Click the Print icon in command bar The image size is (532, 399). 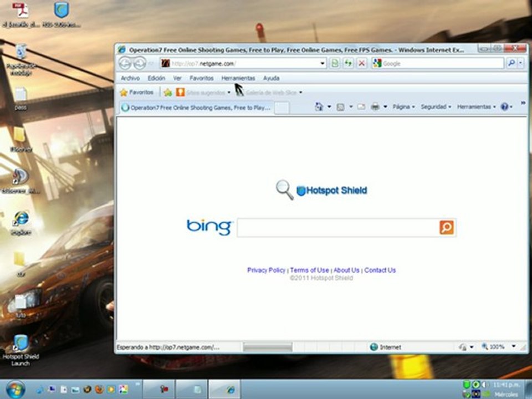click(375, 107)
